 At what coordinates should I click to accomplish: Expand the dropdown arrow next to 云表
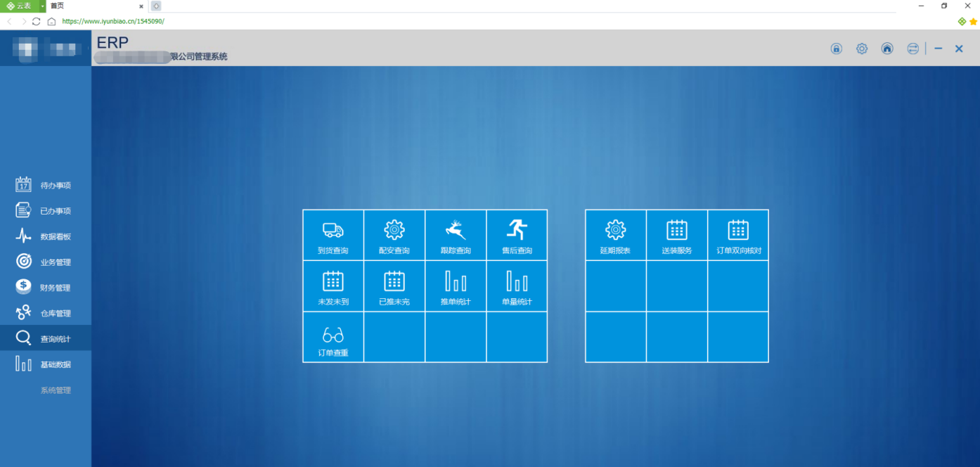click(x=43, y=6)
